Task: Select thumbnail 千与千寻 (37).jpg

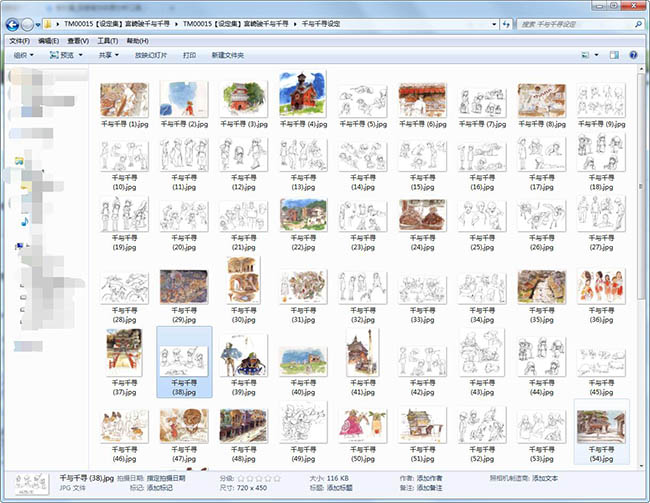Action: coord(124,352)
